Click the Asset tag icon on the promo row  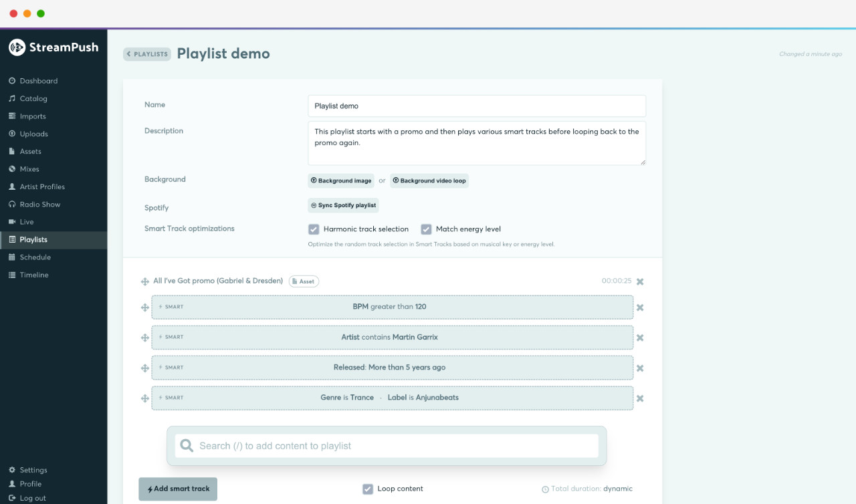[x=296, y=281]
